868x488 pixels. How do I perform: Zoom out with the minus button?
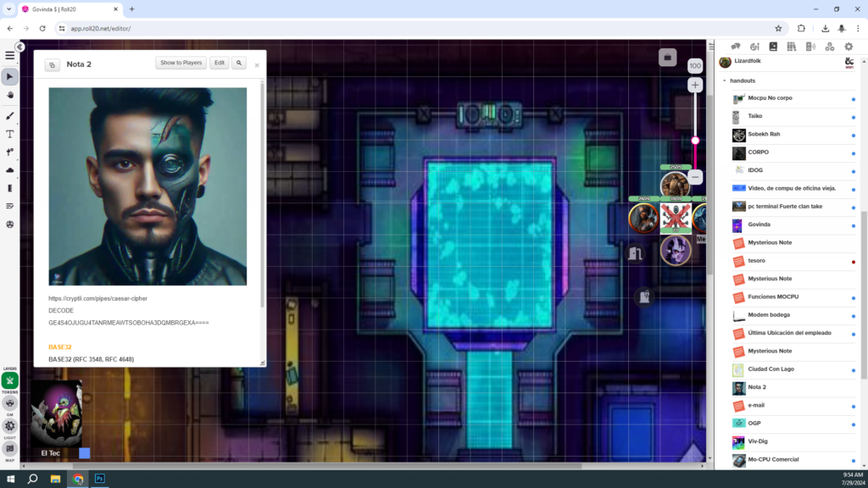point(695,177)
